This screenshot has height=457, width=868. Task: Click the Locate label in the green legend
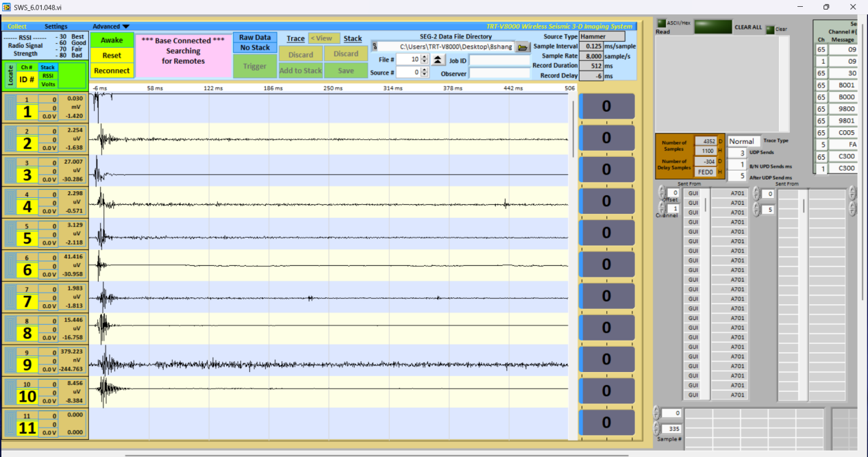[10, 75]
